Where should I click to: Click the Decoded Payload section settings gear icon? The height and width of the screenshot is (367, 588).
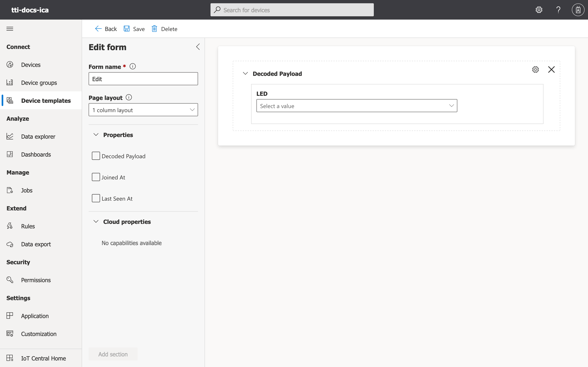pos(536,69)
